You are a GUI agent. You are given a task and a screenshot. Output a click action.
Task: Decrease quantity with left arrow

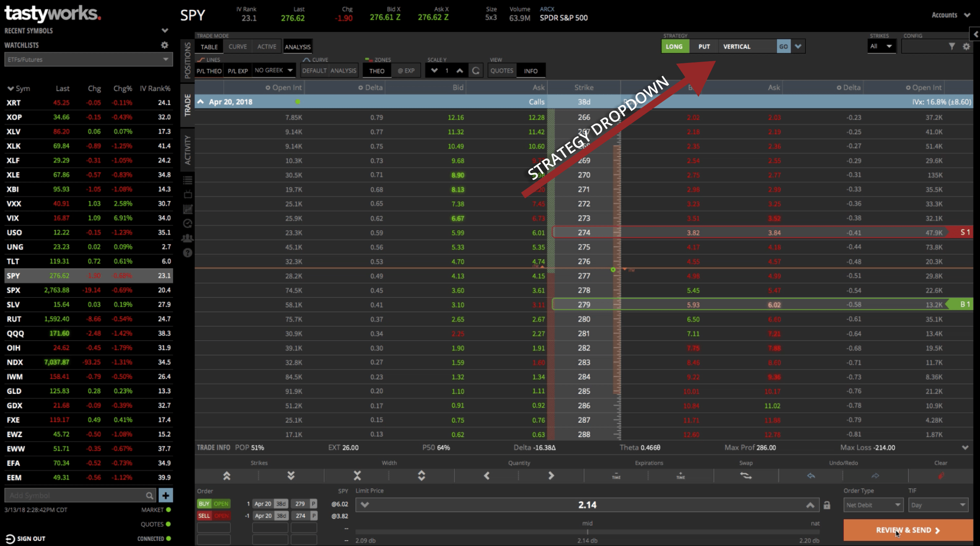487,476
